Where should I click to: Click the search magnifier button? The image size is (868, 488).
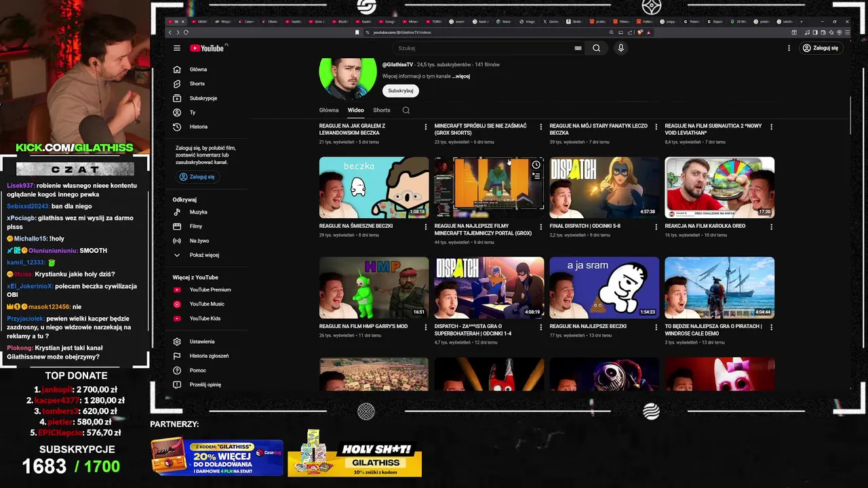click(596, 48)
